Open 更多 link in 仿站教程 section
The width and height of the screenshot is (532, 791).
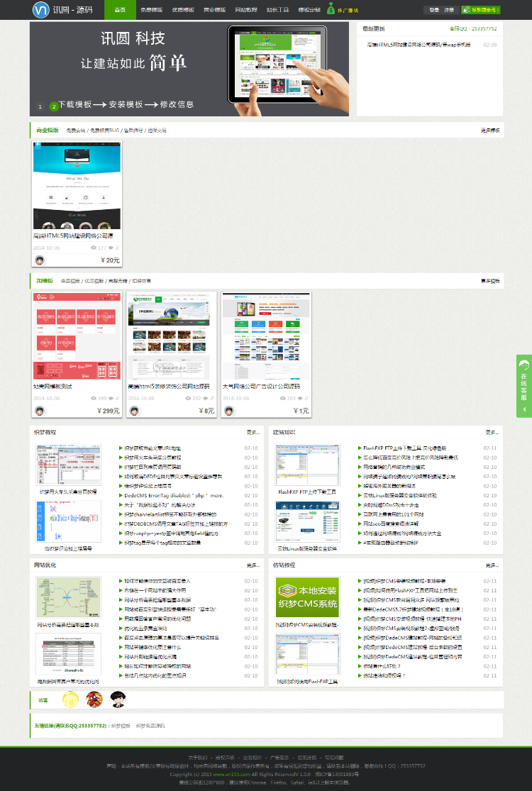pos(492,565)
